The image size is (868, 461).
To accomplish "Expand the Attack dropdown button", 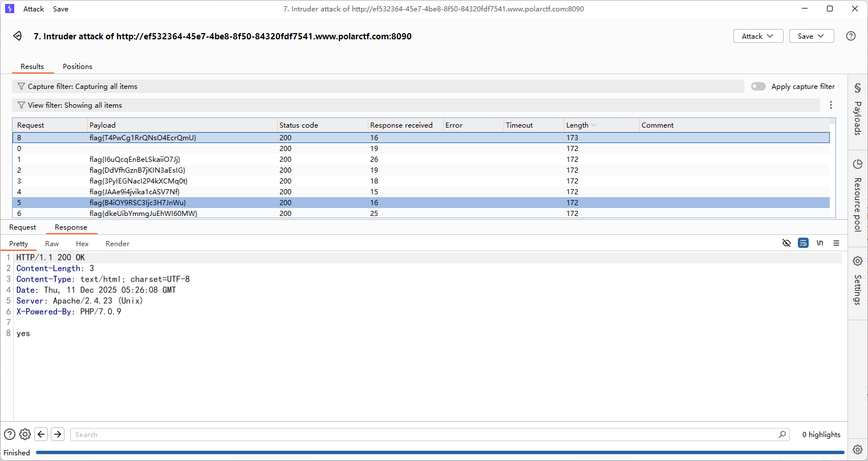I will point(757,36).
